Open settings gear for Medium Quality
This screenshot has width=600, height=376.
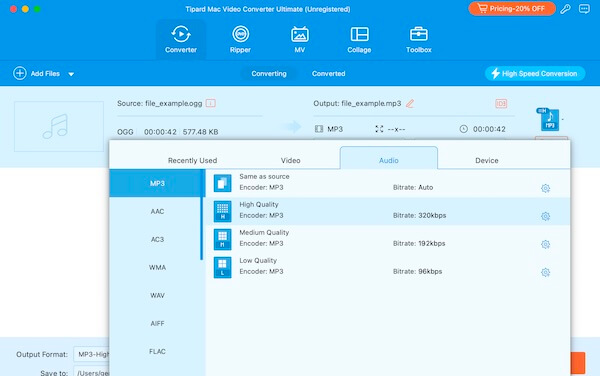point(545,244)
